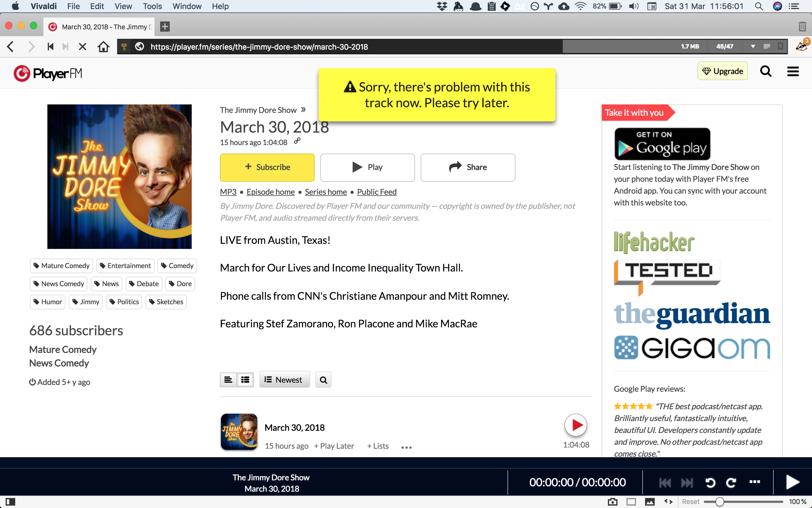Screen dimensions: 812x508
Task: Switch to detailed list view
Action: [245, 380]
